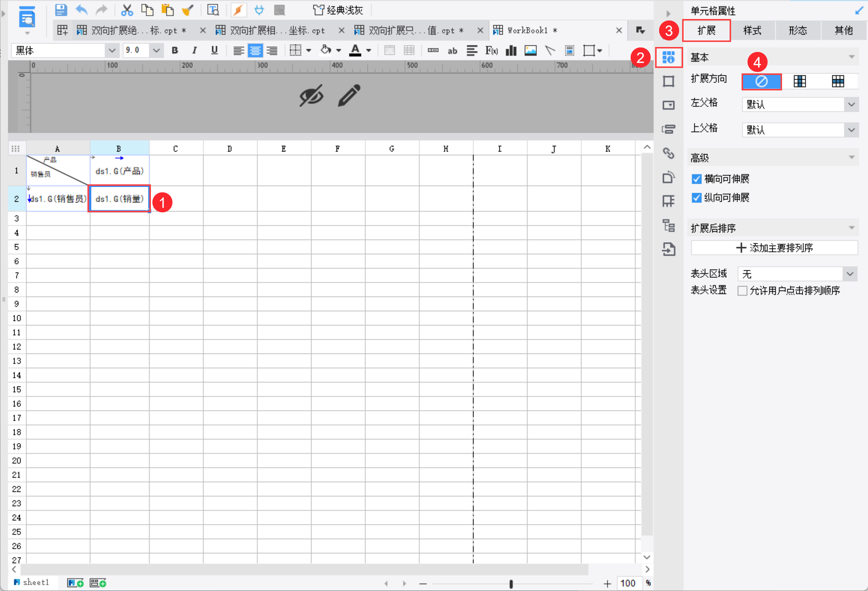Image resolution: width=868 pixels, height=591 pixels.
Task: Open the border style dropdown arrow
Action: 309,50
